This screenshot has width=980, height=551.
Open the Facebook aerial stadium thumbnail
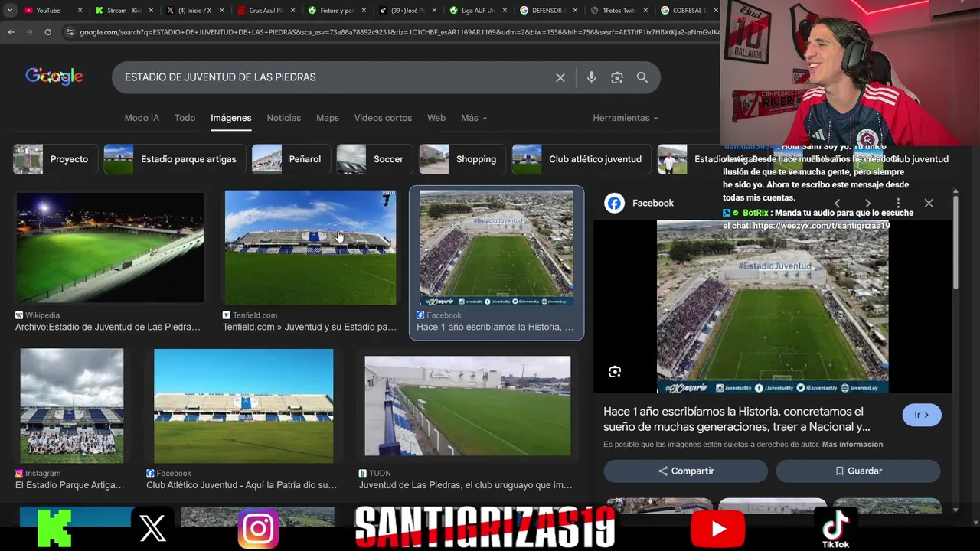click(496, 248)
